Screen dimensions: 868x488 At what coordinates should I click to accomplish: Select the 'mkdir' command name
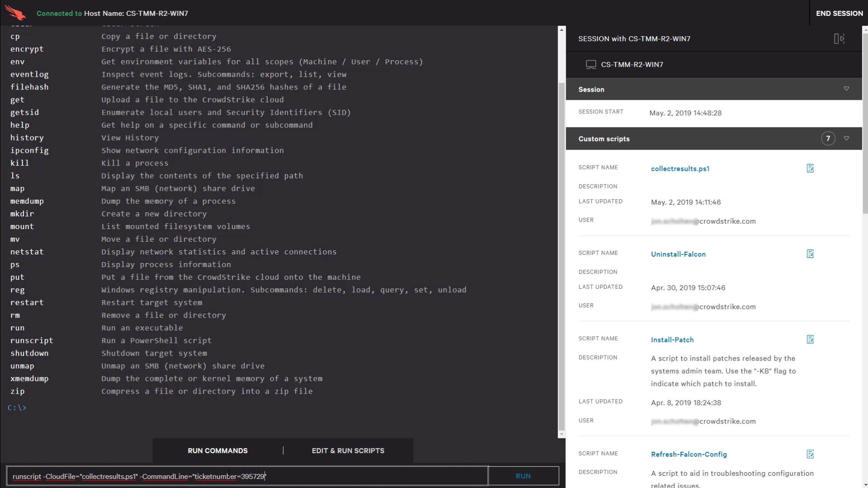click(22, 214)
